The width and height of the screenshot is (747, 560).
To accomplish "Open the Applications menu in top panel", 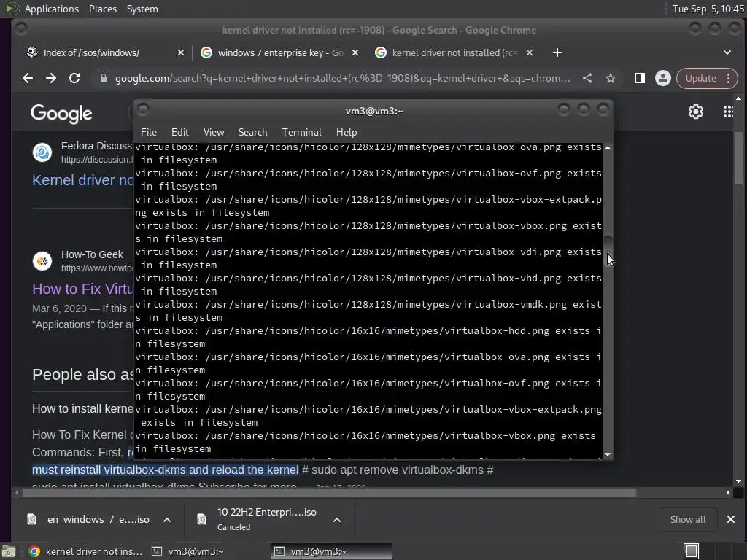I will pos(52,9).
